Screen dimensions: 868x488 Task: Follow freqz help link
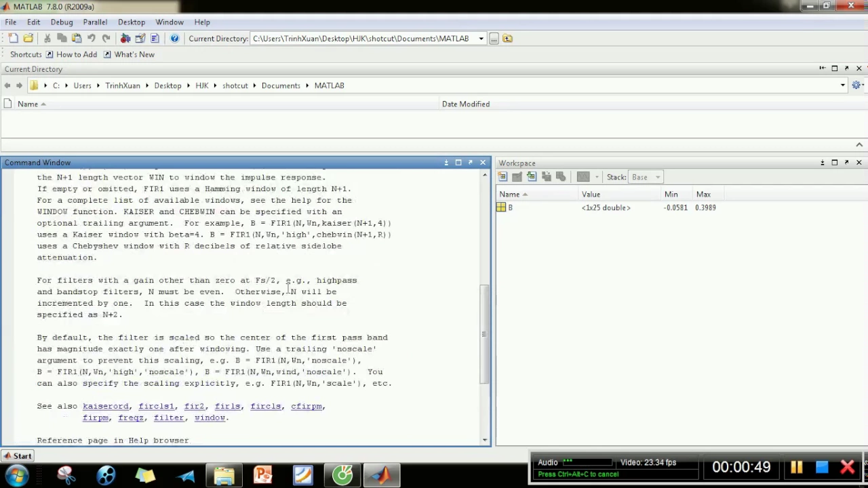point(131,418)
